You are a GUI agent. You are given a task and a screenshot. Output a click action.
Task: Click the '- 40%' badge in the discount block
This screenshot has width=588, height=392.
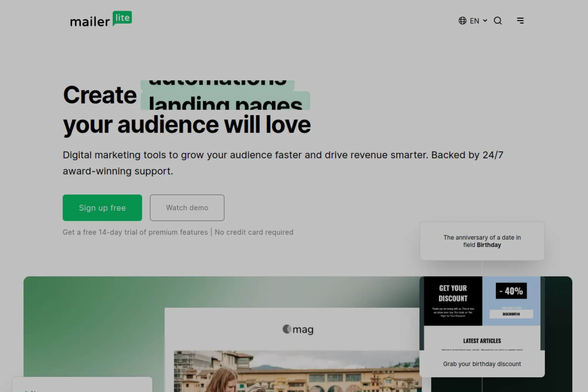pos(512,291)
